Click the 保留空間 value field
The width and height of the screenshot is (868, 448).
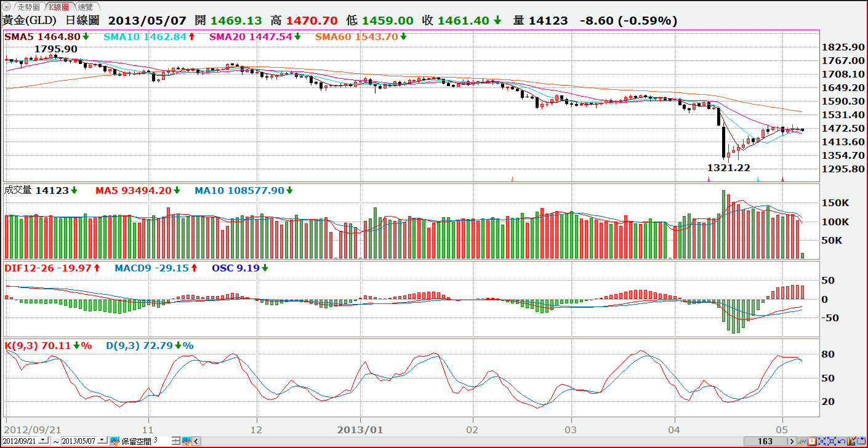(x=162, y=441)
